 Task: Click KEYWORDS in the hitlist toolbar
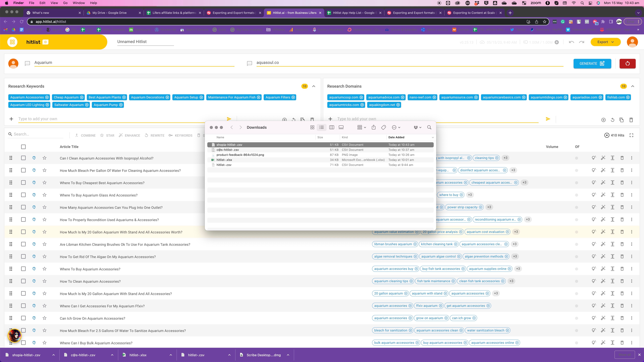pyautogui.click(x=180, y=135)
